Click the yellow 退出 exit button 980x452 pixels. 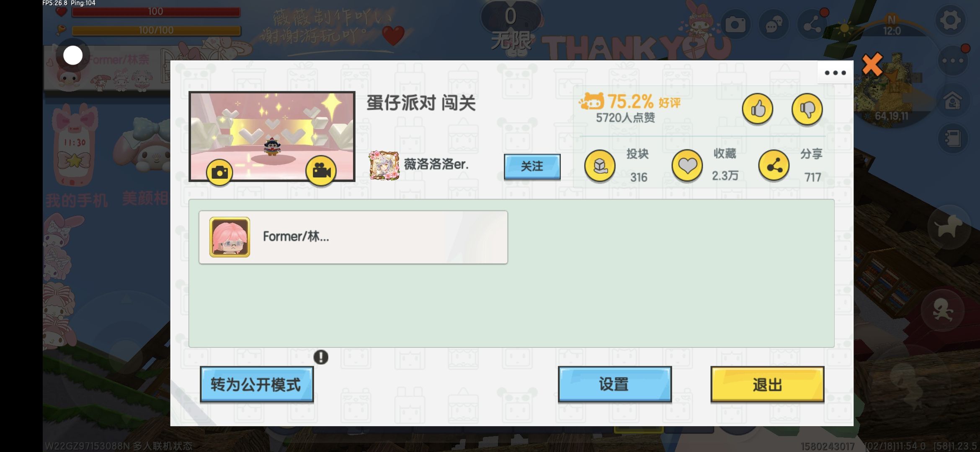(x=767, y=384)
